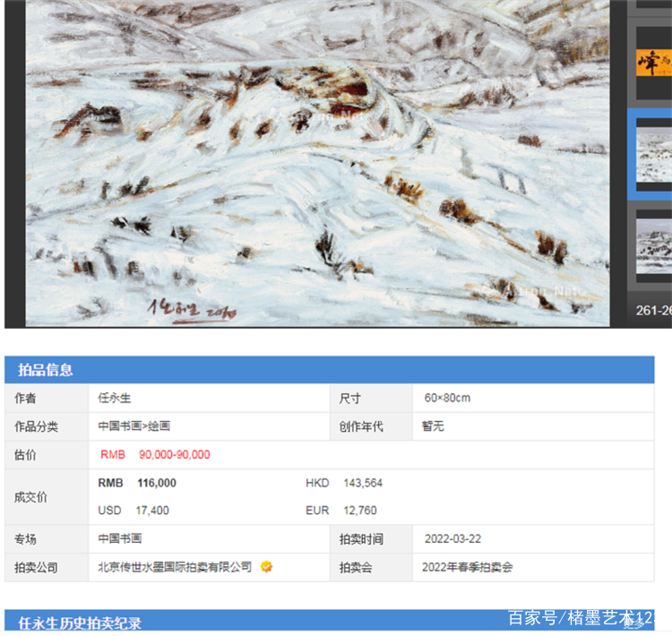Open auction company 北京传世水墨国际拍卖有限公司
The height and width of the screenshot is (636, 672).
175,567
